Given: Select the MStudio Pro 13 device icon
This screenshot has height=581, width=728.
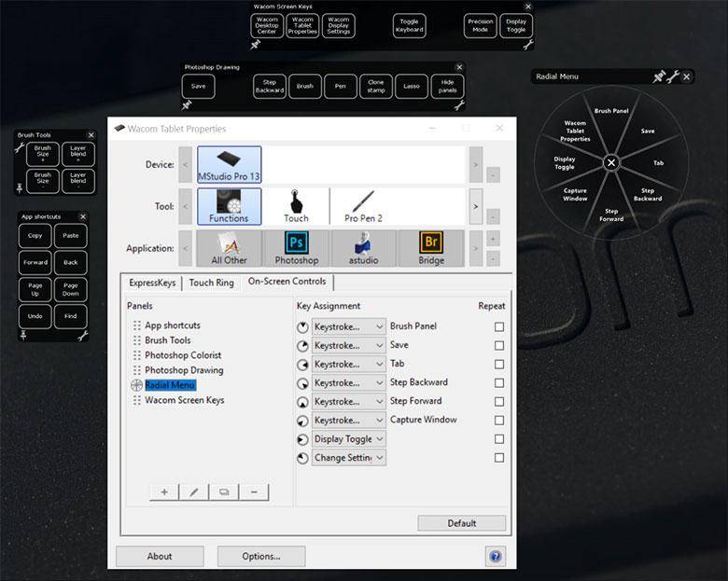Looking at the screenshot, I should coord(229,164).
